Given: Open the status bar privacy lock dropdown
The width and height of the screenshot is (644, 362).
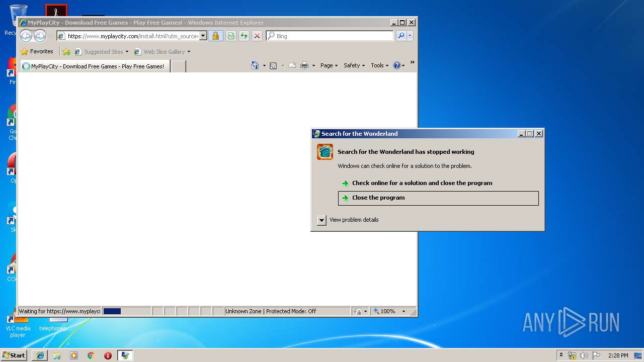Looking at the screenshot, I should [x=360, y=311].
